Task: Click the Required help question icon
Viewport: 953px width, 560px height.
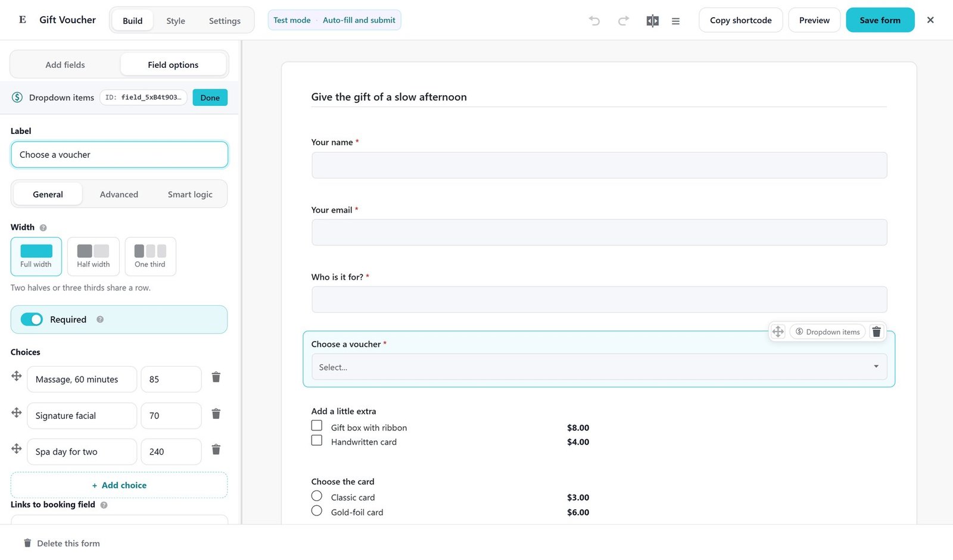Action: tap(100, 320)
